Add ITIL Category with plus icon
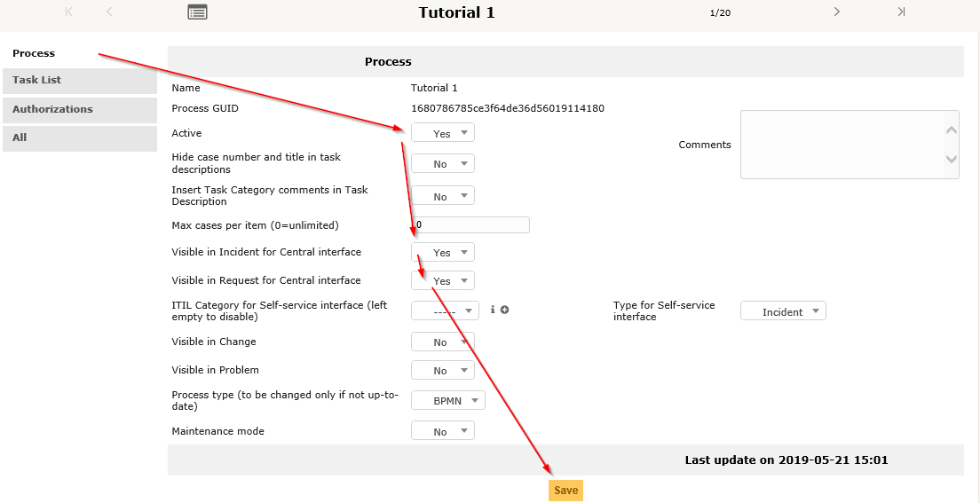 [504, 310]
